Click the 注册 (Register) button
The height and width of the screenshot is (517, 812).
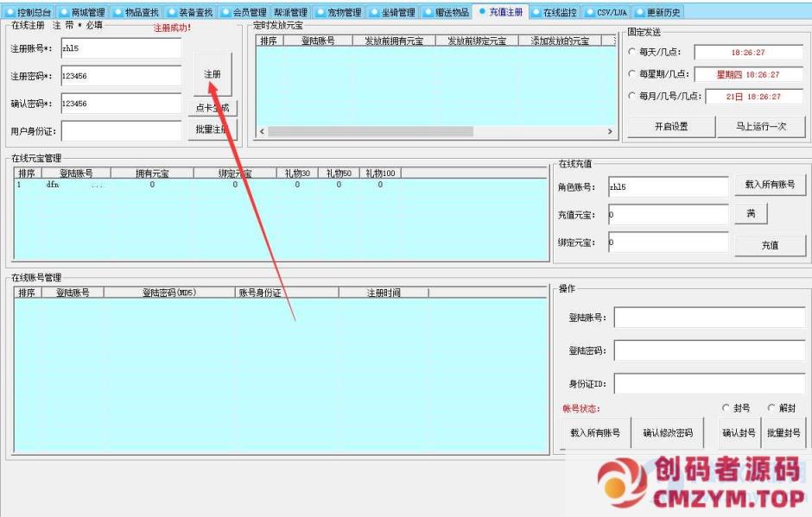(x=212, y=73)
